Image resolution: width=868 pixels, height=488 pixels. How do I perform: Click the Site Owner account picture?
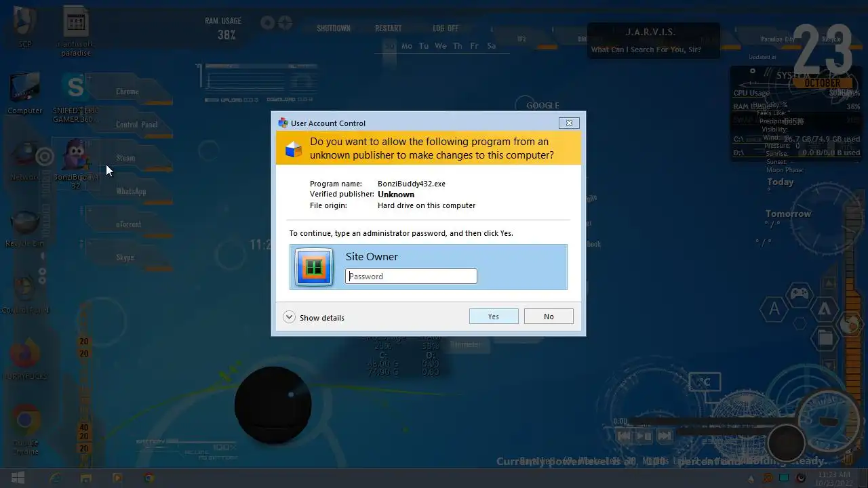[314, 267]
